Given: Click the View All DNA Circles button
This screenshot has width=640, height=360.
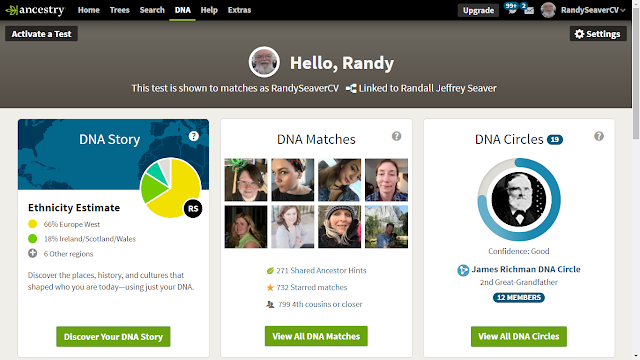Looking at the screenshot, I should click(x=519, y=336).
